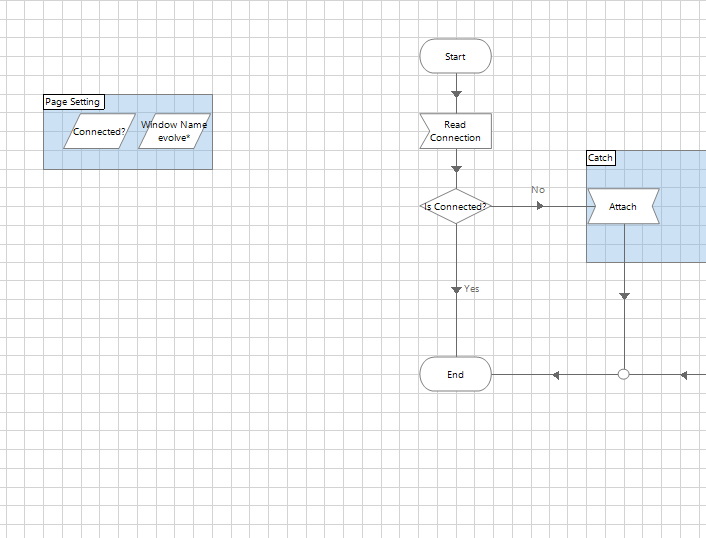Click the Connected? data item
Viewport: 706px width, 538px height.
99,131
